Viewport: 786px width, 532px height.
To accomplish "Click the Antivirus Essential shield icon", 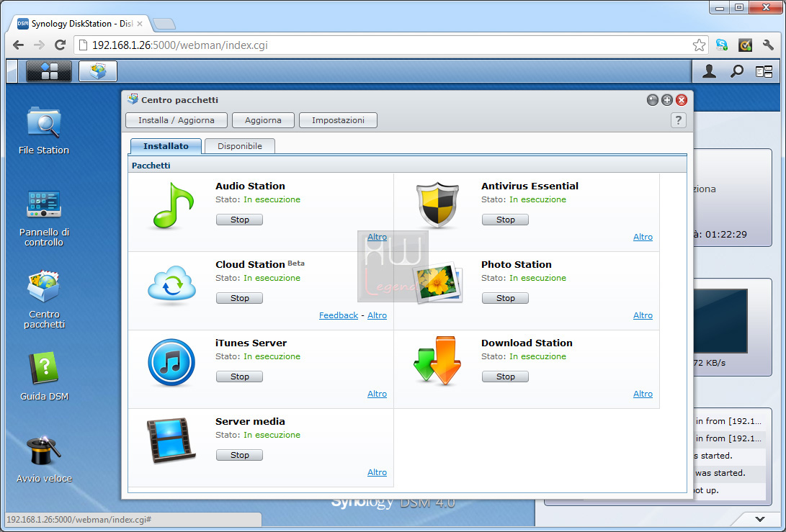I will 437,205.
